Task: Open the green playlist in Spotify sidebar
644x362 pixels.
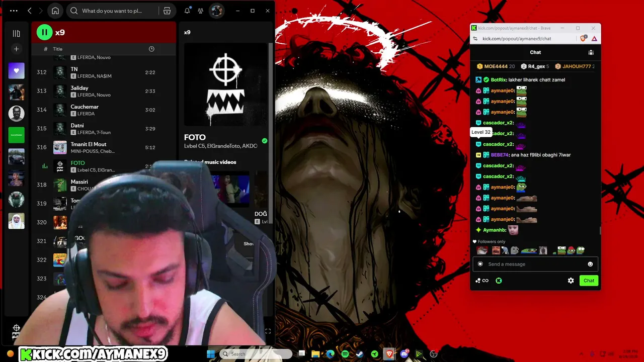Action: (x=16, y=135)
